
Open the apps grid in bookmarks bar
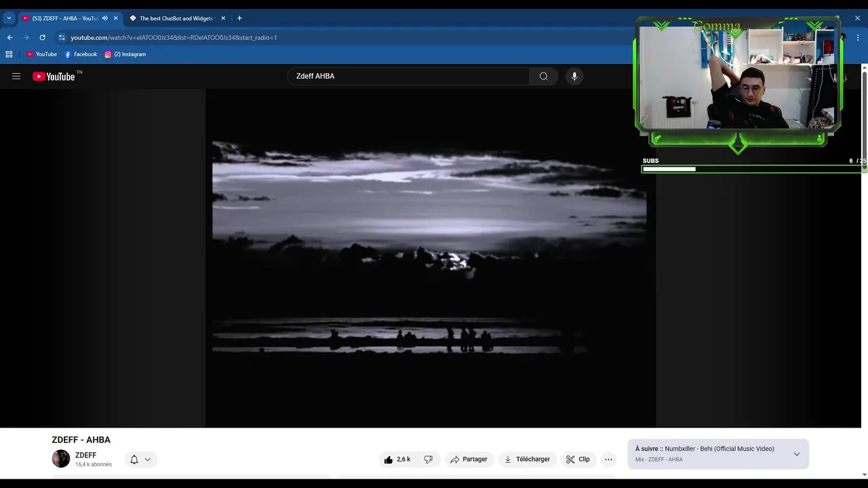[9, 54]
